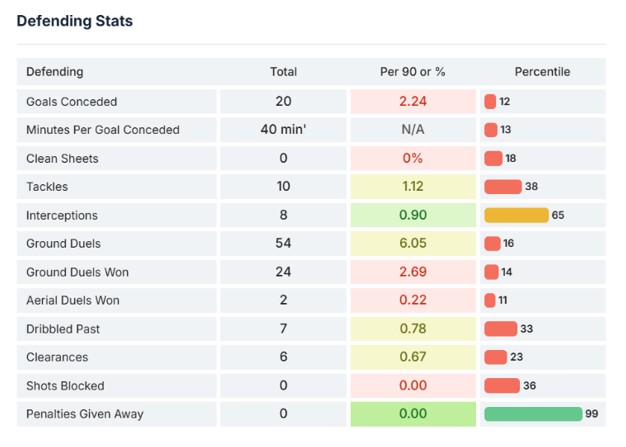Click the Percentile column header
The height and width of the screenshot is (447, 626).
tap(542, 72)
